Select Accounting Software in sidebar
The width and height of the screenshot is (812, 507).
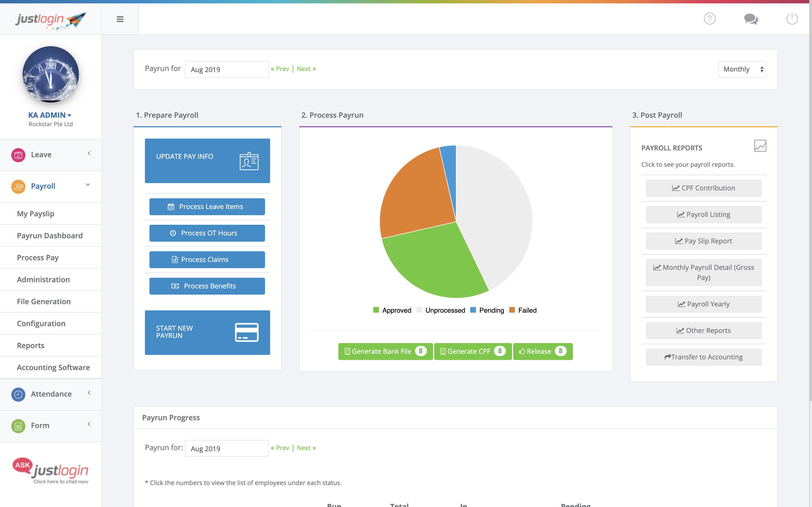point(53,367)
